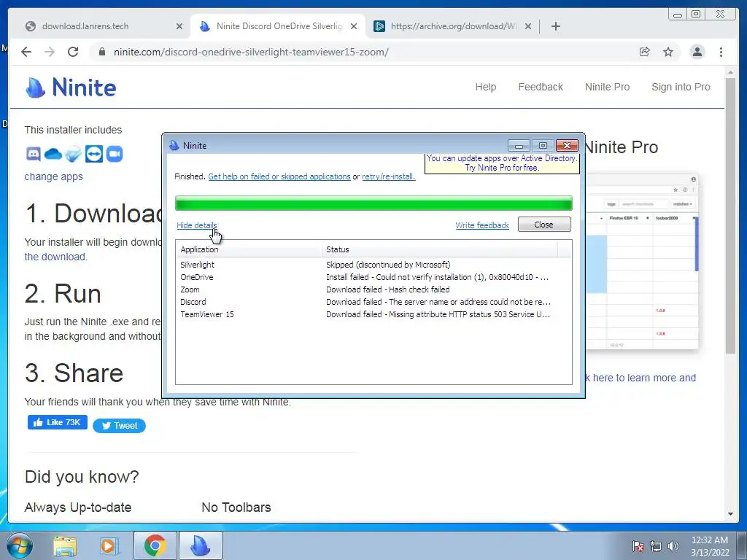Click the padlock site info icon
747x560 pixels.
[x=101, y=52]
